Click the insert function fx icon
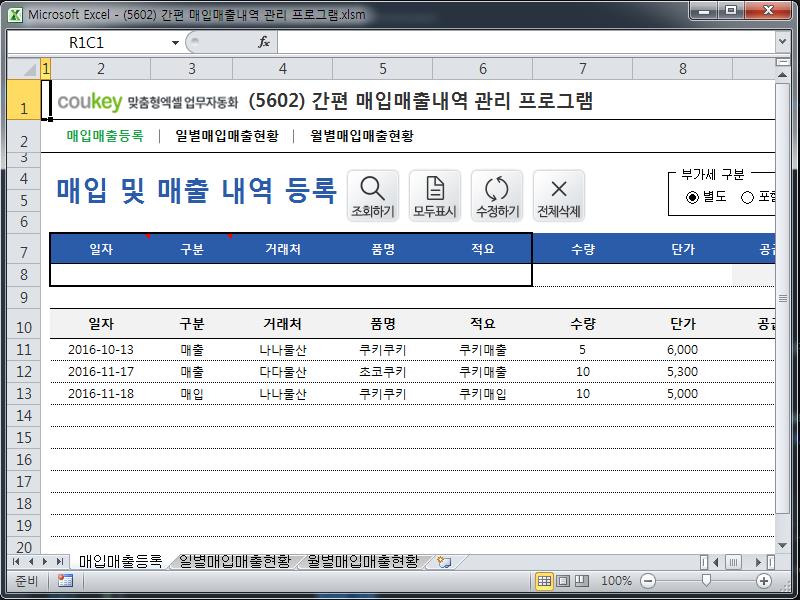 click(264, 42)
